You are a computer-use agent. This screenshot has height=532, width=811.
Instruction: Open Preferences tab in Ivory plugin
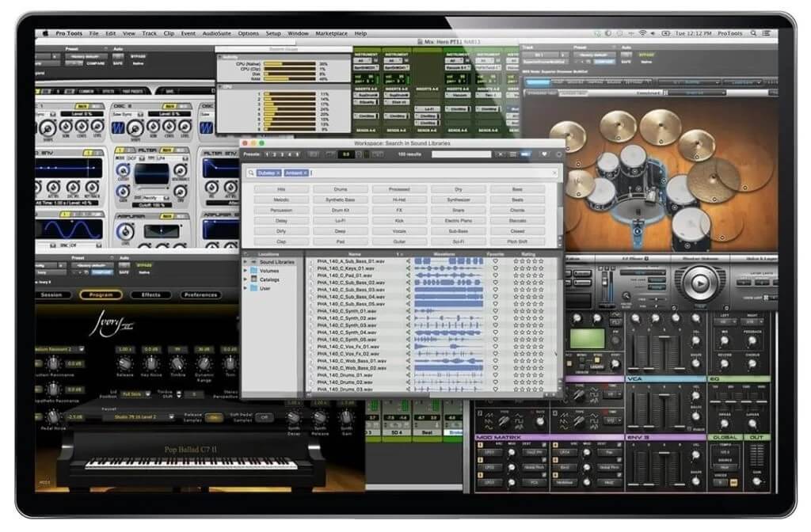[x=200, y=294]
